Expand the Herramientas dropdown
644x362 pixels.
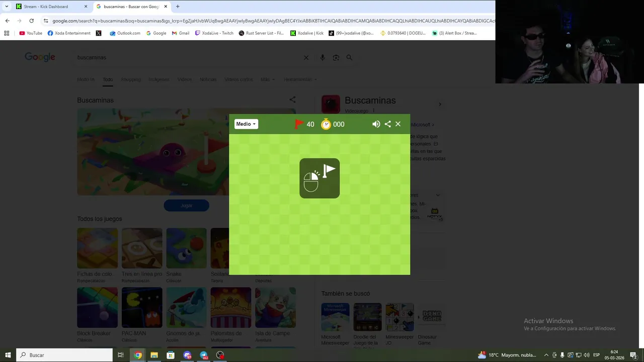point(300,79)
